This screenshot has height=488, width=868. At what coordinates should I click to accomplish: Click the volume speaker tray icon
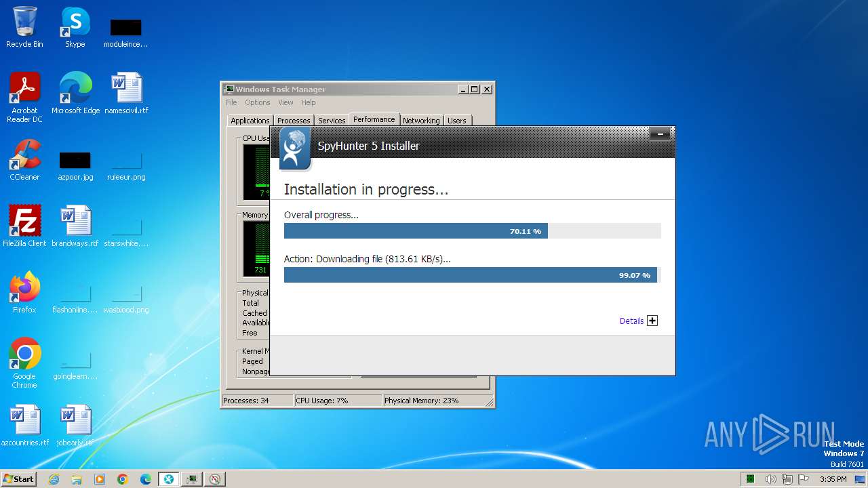point(770,479)
